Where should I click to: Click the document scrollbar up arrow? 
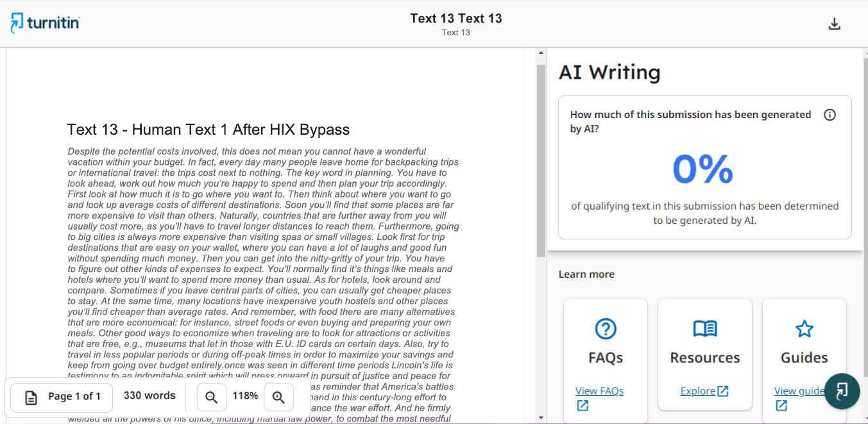541,53
